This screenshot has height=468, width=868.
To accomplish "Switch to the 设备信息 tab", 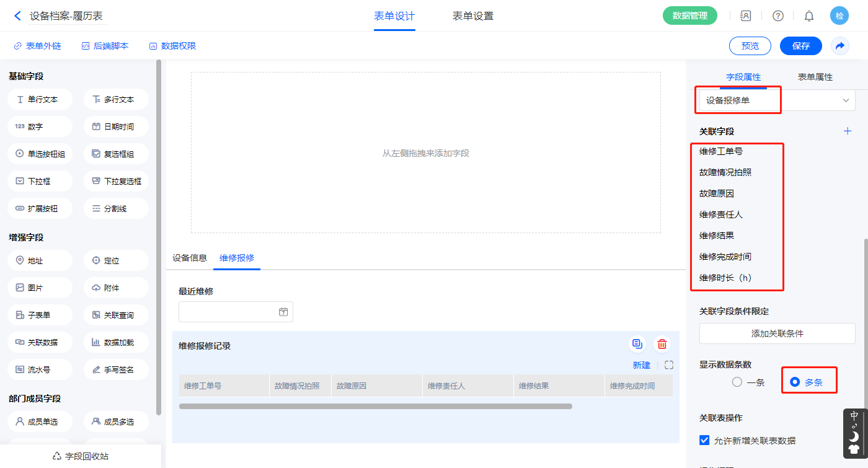I will point(190,258).
